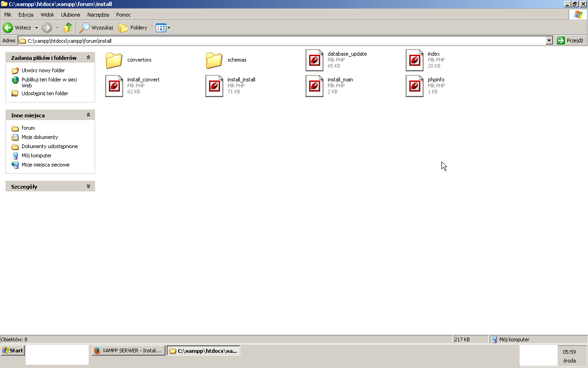Click the Wyszukaj search button
Image resolution: width=588 pixels, height=368 pixels.
point(96,28)
